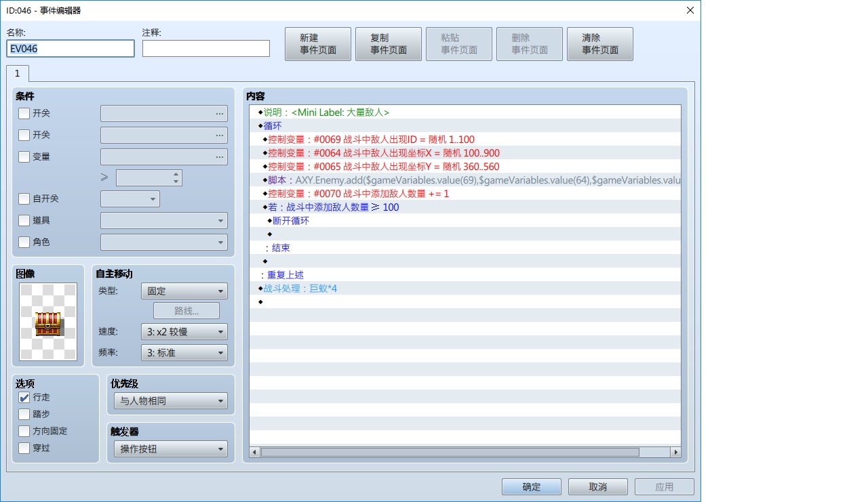The width and height of the screenshot is (868, 502).
Task: Select the 战斗处理：巨蚁*4 command line
Action: [x=465, y=289]
